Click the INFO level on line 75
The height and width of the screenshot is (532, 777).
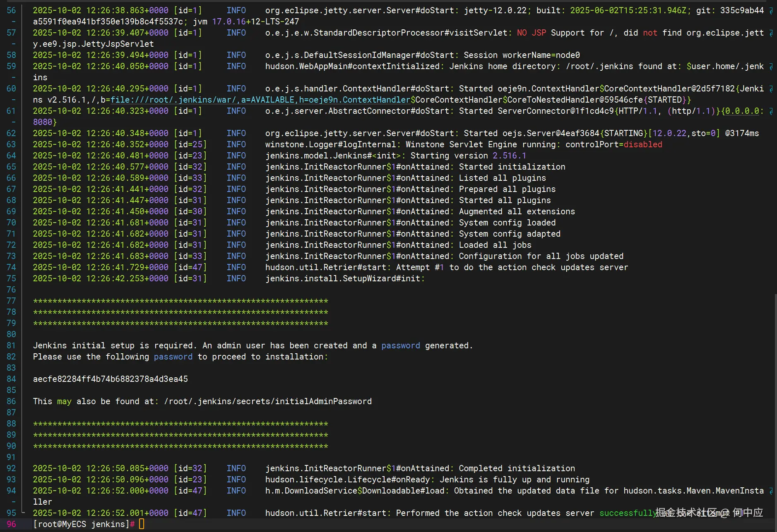[236, 278]
